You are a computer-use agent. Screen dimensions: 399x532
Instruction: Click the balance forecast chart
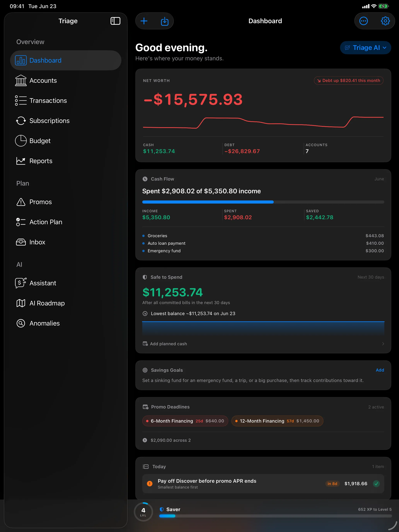[263, 328]
